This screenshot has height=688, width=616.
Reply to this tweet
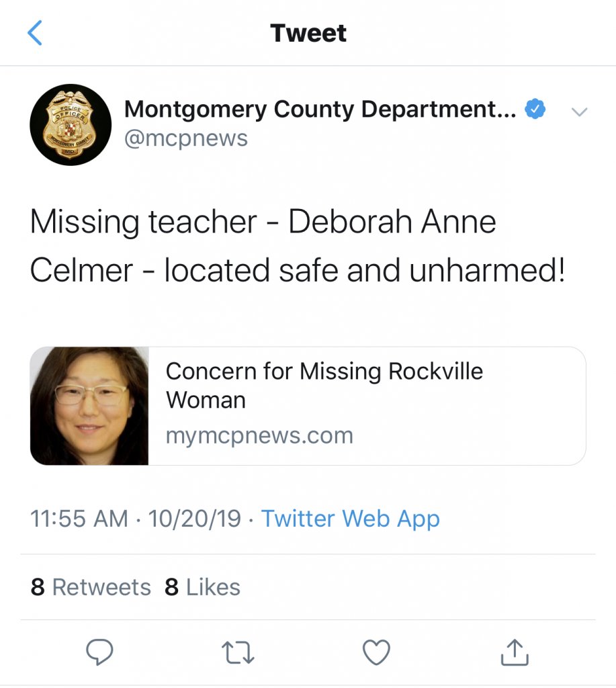(99, 651)
